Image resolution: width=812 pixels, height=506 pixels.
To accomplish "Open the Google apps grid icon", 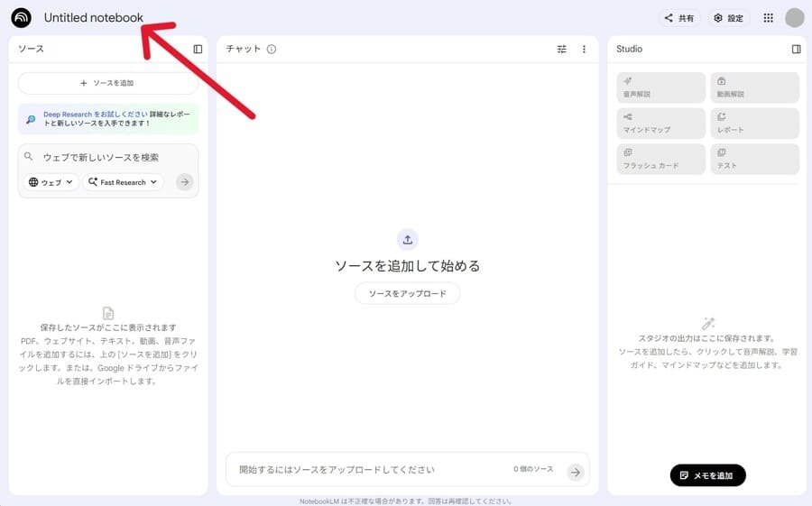I will coord(768,18).
